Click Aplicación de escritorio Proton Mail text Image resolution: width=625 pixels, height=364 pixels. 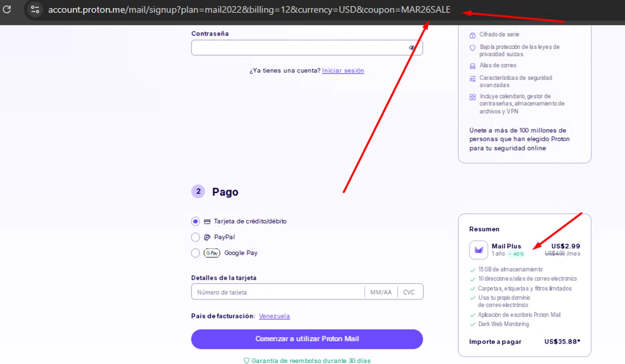click(519, 315)
